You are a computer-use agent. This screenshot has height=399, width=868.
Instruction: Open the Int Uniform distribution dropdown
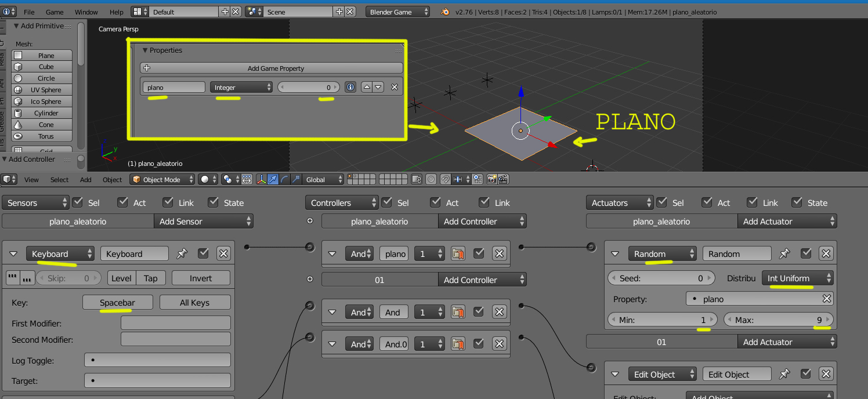[x=798, y=278]
